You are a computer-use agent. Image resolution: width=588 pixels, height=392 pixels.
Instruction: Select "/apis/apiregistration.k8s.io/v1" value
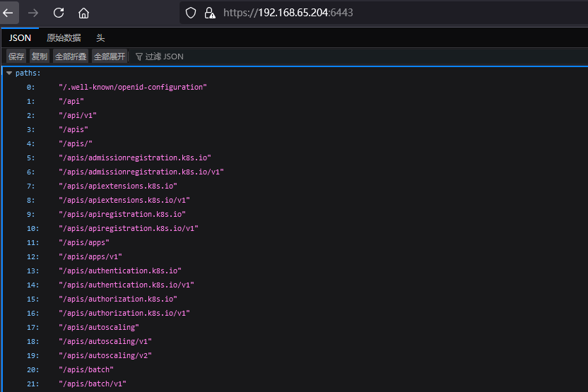pos(129,228)
